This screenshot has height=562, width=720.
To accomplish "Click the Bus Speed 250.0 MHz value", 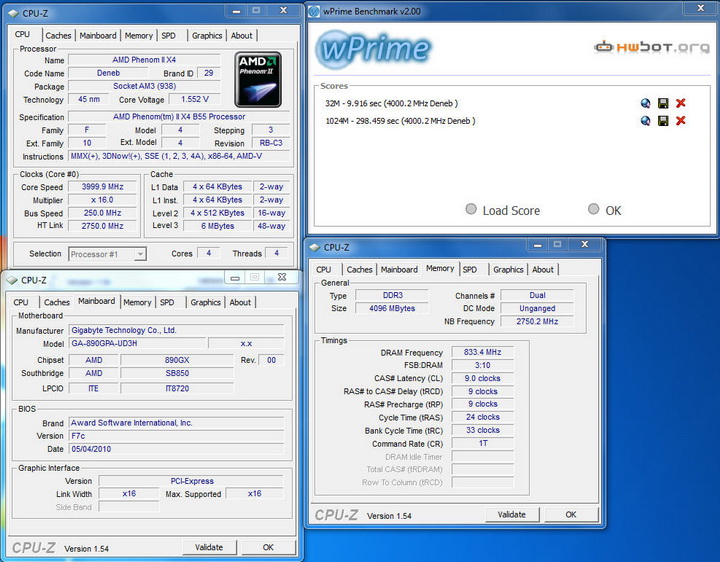I will click(x=102, y=213).
